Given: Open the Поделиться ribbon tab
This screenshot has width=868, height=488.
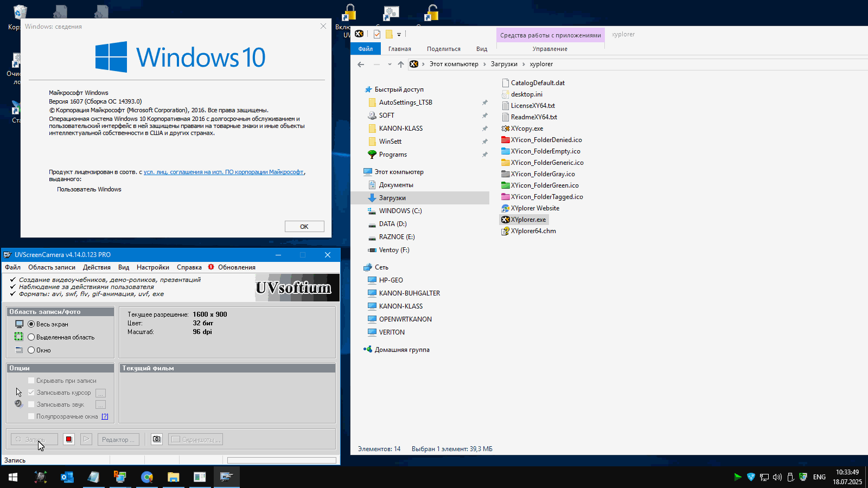Looking at the screenshot, I should coord(443,49).
